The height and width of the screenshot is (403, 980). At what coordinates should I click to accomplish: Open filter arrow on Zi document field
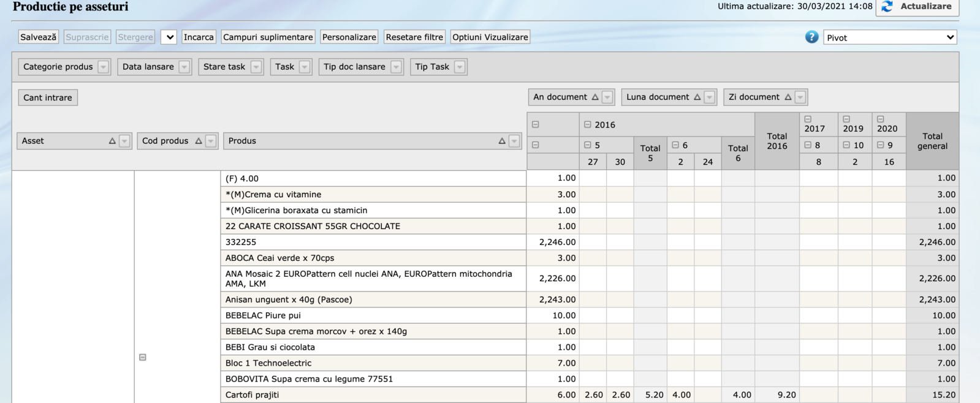pyautogui.click(x=800, y=97)
